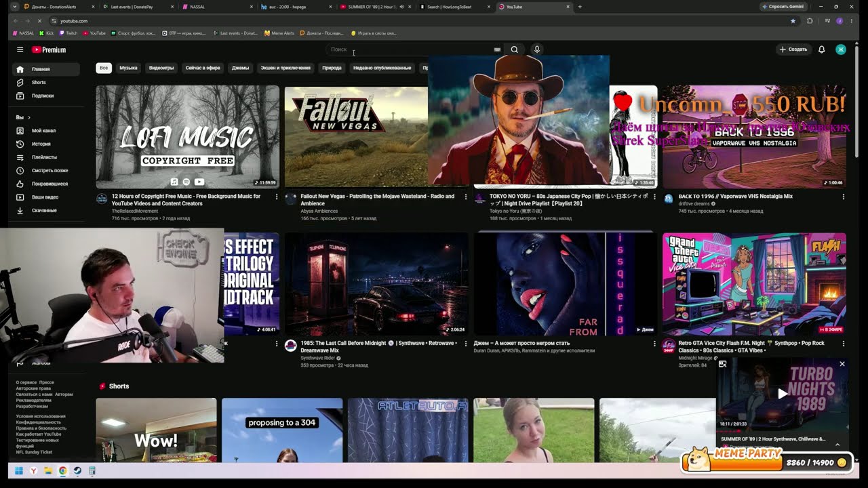Open Скачанные in the sidebar
The image size is (868, 488).
(x=46, y=210)
